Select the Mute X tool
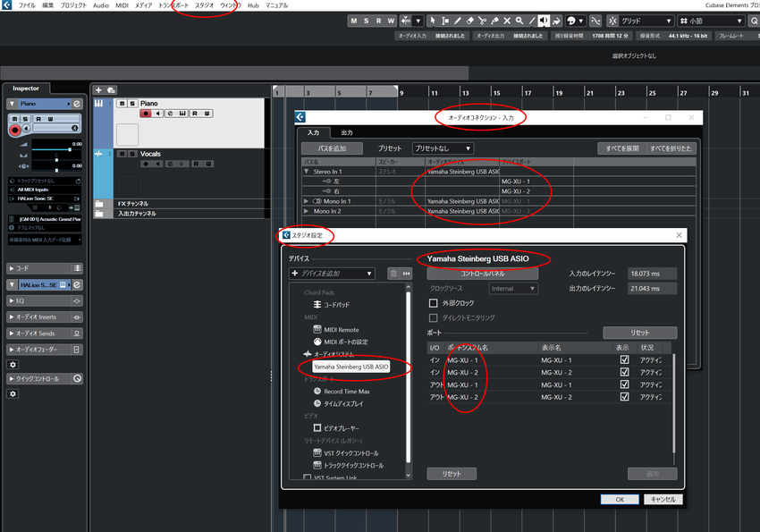This screenshot has height=532, width=760. coord(507,21)
